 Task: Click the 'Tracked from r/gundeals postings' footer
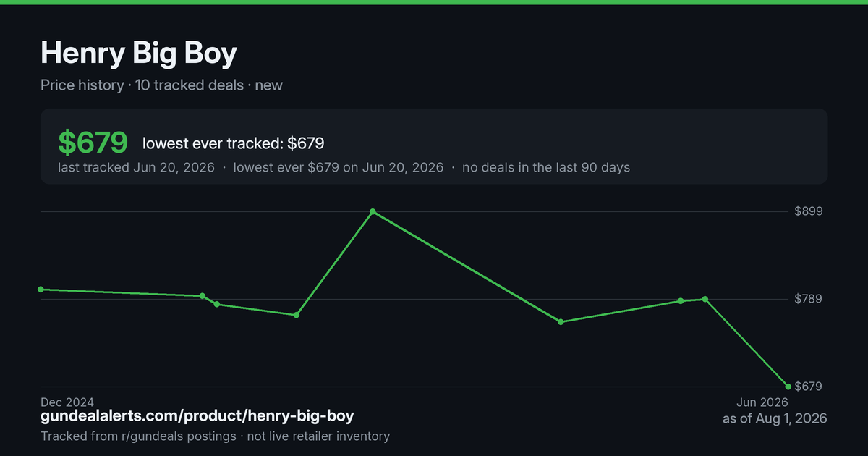[138, 436]
